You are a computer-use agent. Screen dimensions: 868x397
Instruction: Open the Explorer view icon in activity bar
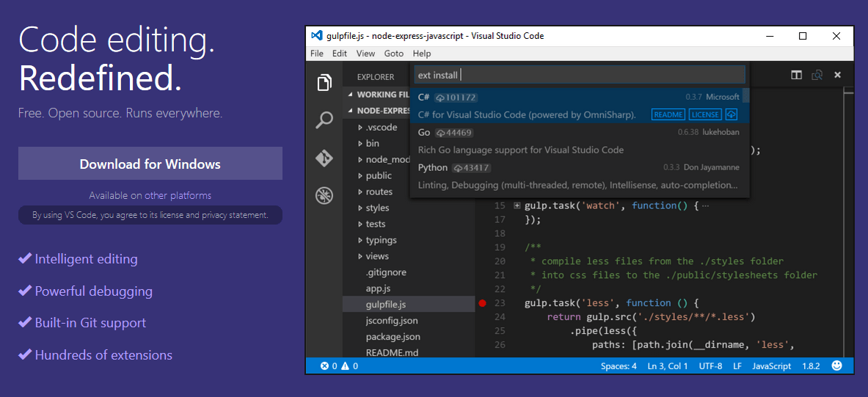tap(324, 83)
